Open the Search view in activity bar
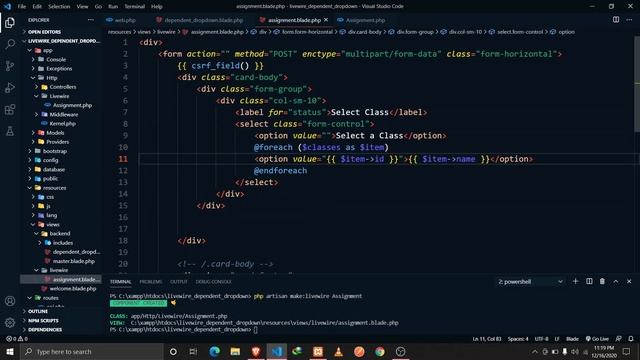The width and height of the screenshot is (640, 360). coord(10,44)
